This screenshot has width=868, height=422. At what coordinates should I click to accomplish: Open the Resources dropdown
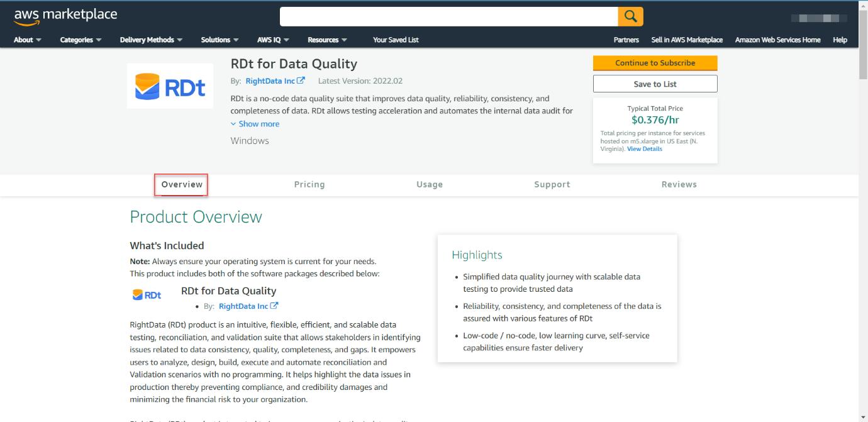click(324, 39)
